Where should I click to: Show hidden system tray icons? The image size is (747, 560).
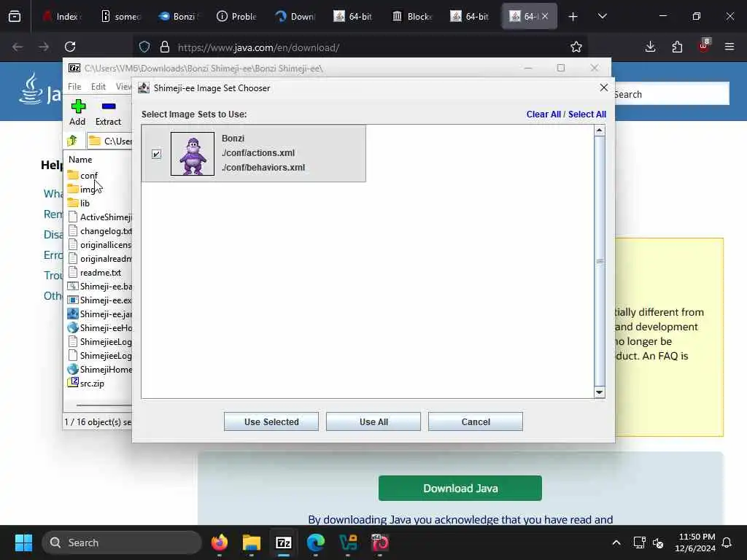(x=616, y=542)
